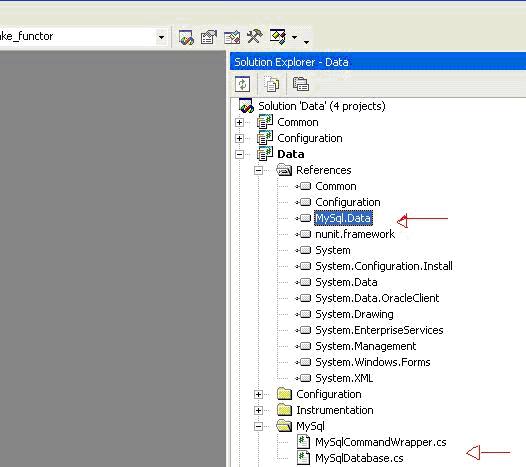The width and height of the screenshot is (526, 467).
Task: Click Show All Files icon
Action: (271, 84)
